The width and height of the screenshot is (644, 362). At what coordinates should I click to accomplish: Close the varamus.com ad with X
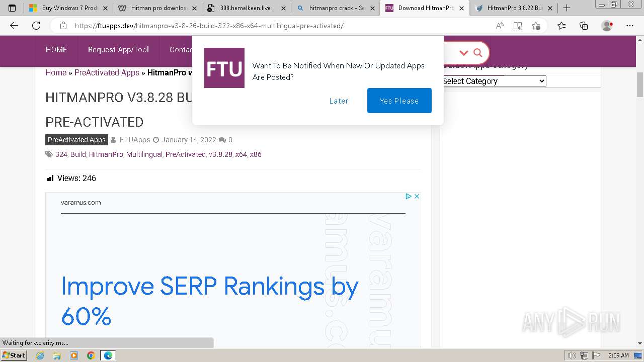coord(417,197)
